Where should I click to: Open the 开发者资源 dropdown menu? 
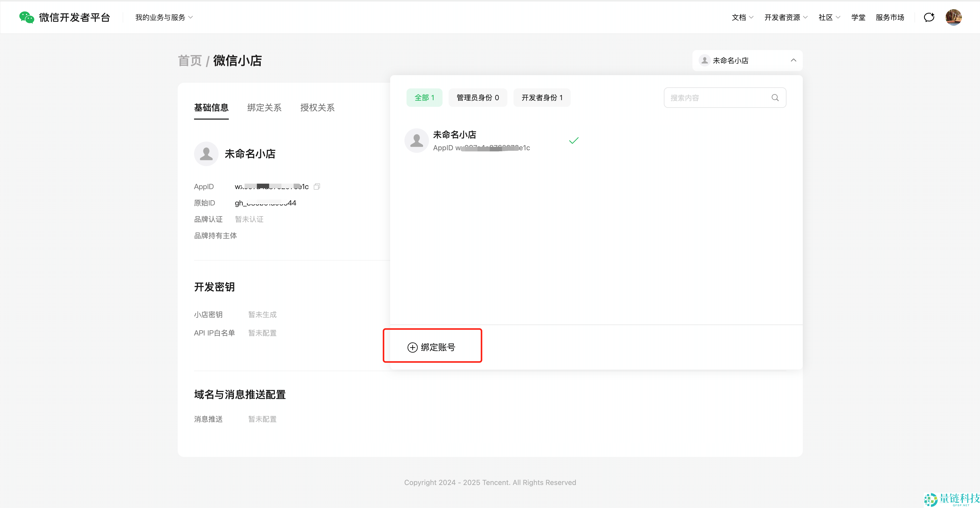[786, 18]
